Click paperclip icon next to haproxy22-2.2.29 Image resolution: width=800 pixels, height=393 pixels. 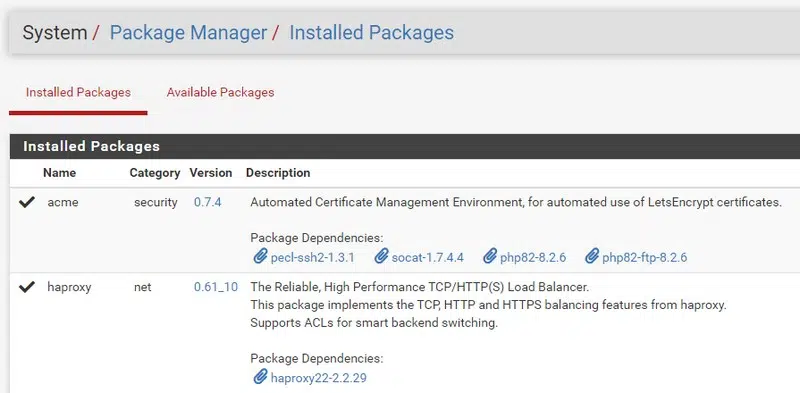click(x=260, y=377)
